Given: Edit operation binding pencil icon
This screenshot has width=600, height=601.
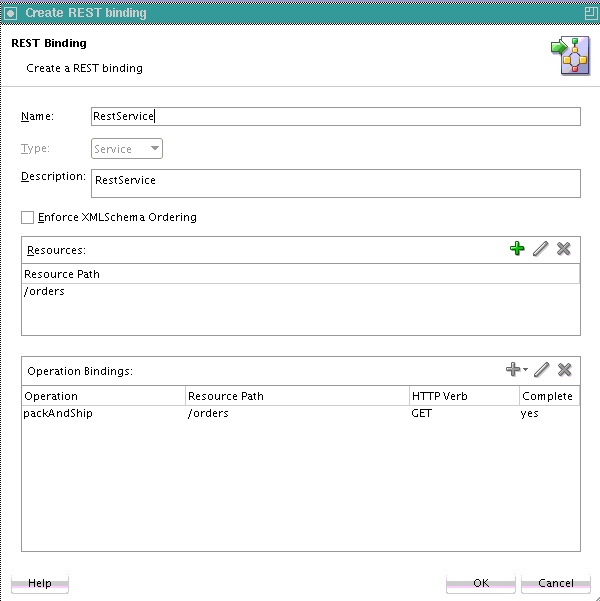Looking at the screenshot, I should tap(541, 369).
